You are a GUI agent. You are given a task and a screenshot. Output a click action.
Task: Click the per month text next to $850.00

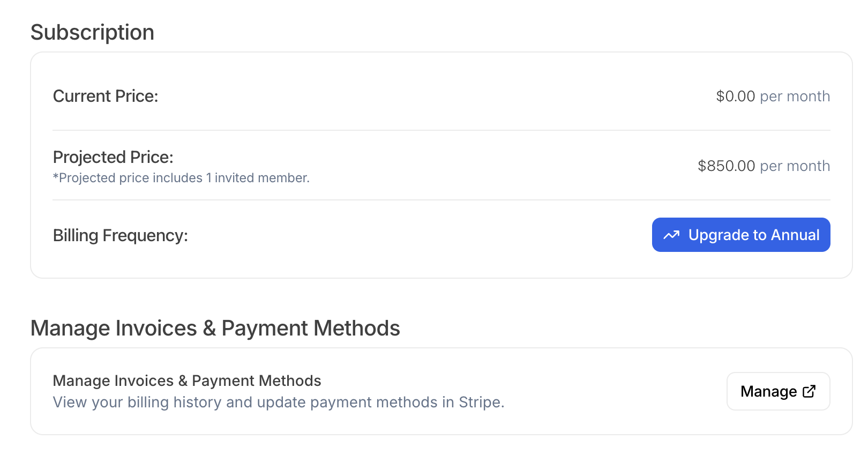795,166
